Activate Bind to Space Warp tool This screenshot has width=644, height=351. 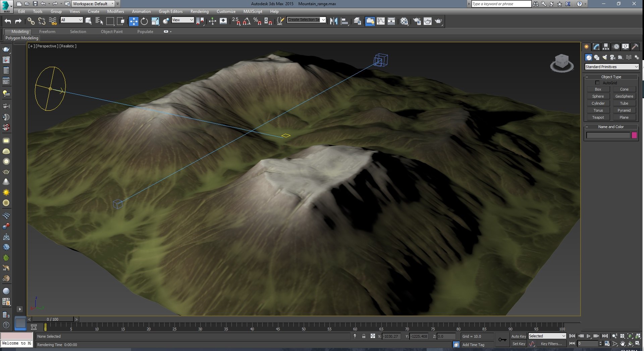pyautogui.click(x=53, y=21)
